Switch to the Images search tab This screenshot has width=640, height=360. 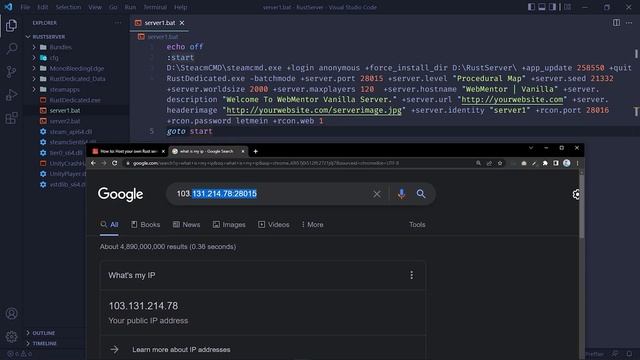229,224
